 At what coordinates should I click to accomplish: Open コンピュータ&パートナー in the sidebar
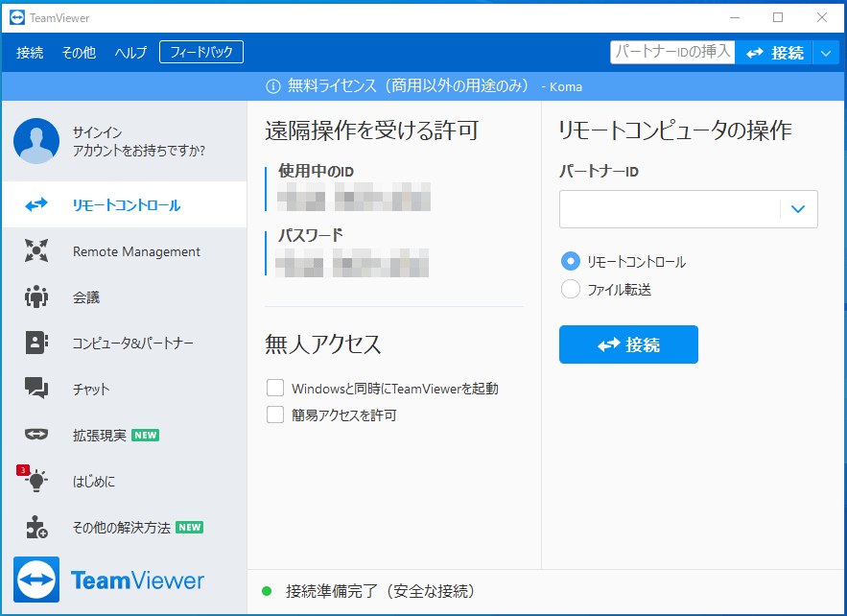click(125, 343)
